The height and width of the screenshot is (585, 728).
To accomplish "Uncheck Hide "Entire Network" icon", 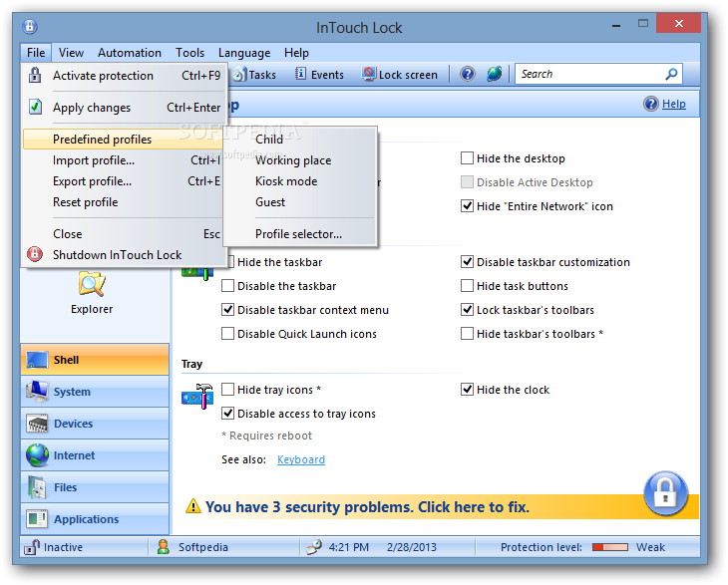I will [467, 206].
